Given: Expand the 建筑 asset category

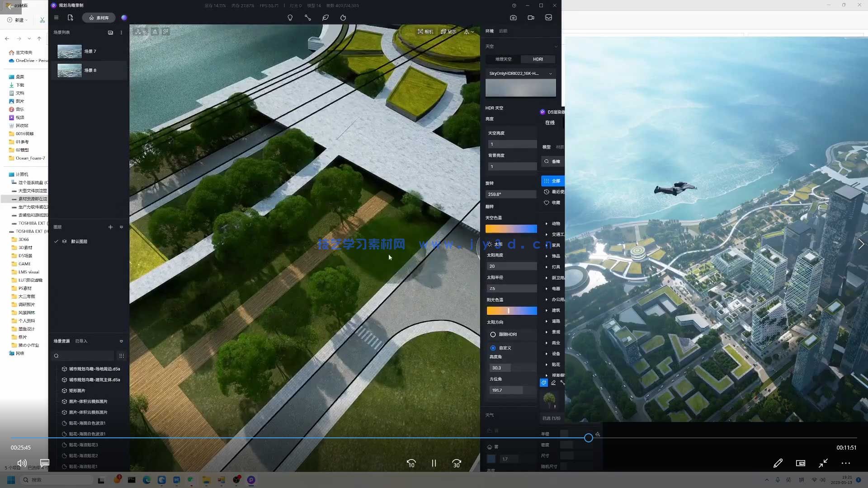Looking at the screenshot, I should click(x=556, y=310).
